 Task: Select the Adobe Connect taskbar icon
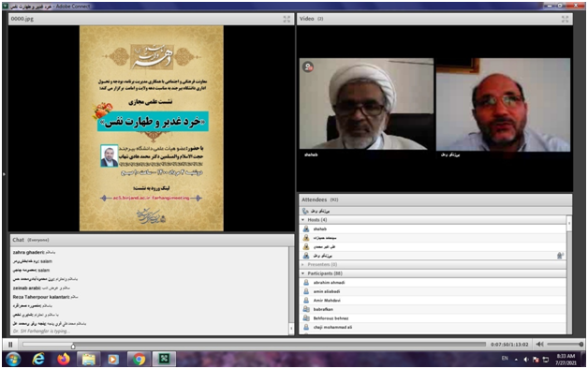tap(164, 360)
